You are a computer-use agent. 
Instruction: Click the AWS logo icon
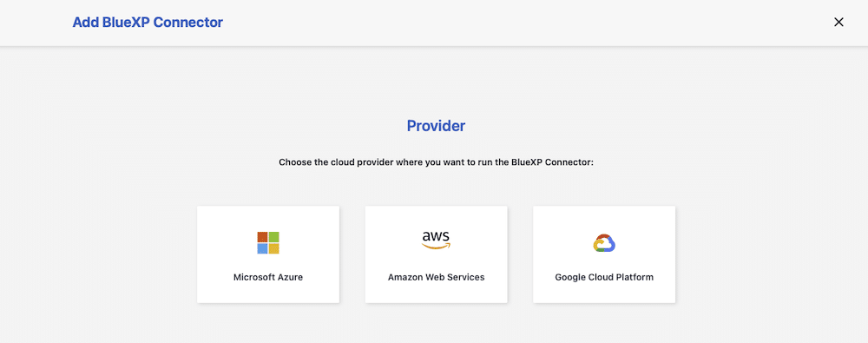437,240
